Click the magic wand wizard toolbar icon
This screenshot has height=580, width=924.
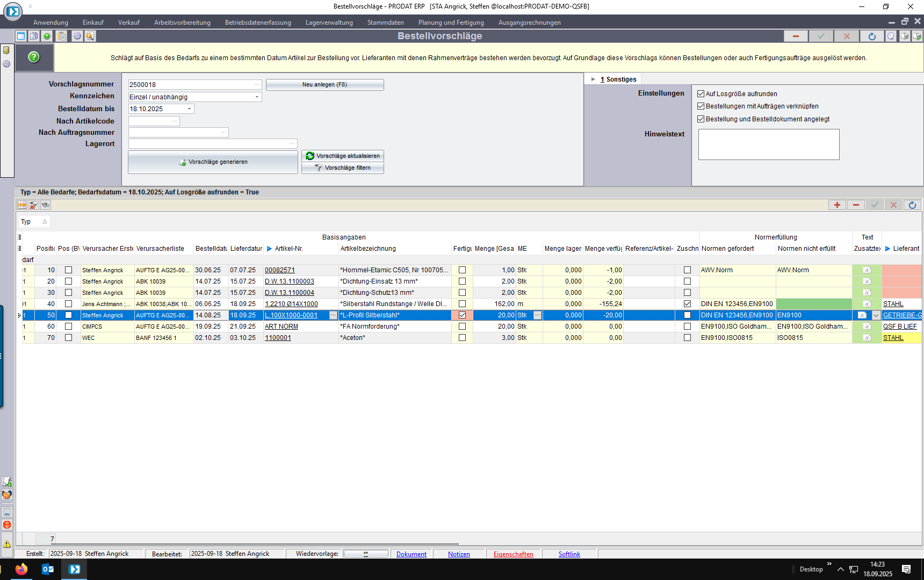click(90, 36)
